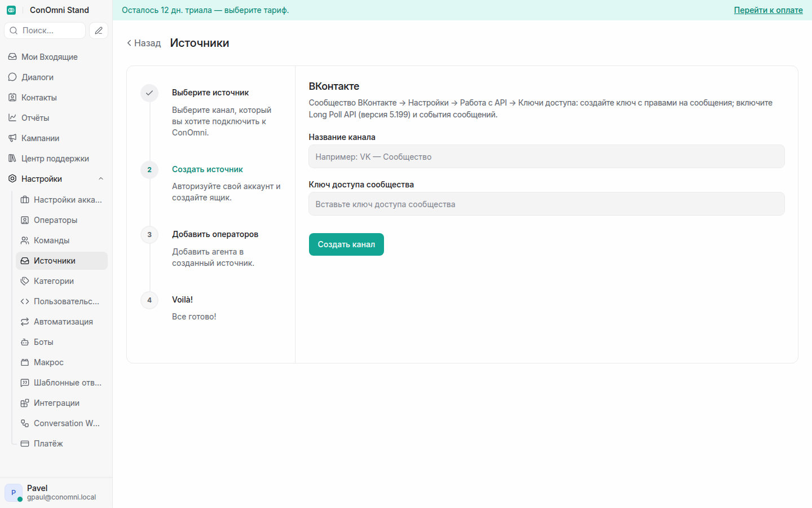Click step 3 Добавить операторов
This screenshot has height=508, width=812.
[x=215, y=234]
